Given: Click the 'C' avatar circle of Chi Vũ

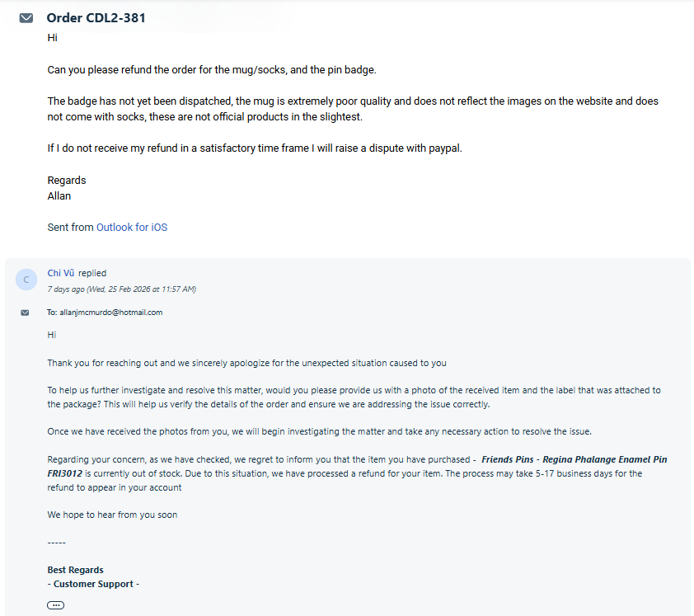Looking at the screenshot, I should [x=26, y=280].
